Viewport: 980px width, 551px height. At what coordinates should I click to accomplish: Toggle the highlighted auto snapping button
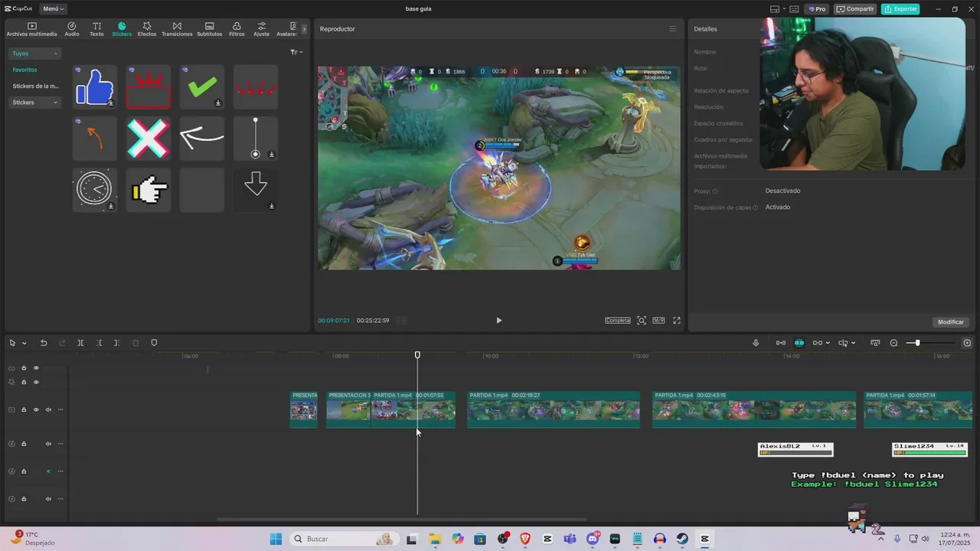tap(799, 343)
